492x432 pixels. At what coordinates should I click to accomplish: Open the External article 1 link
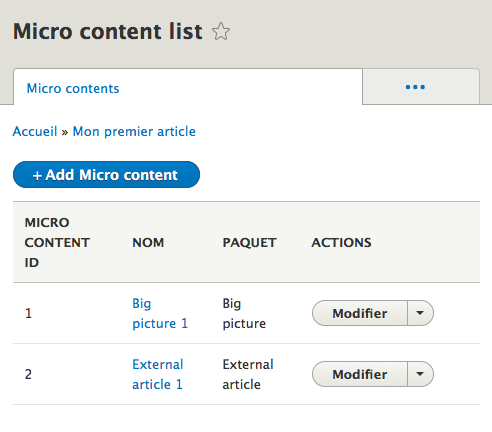(158, 374)
